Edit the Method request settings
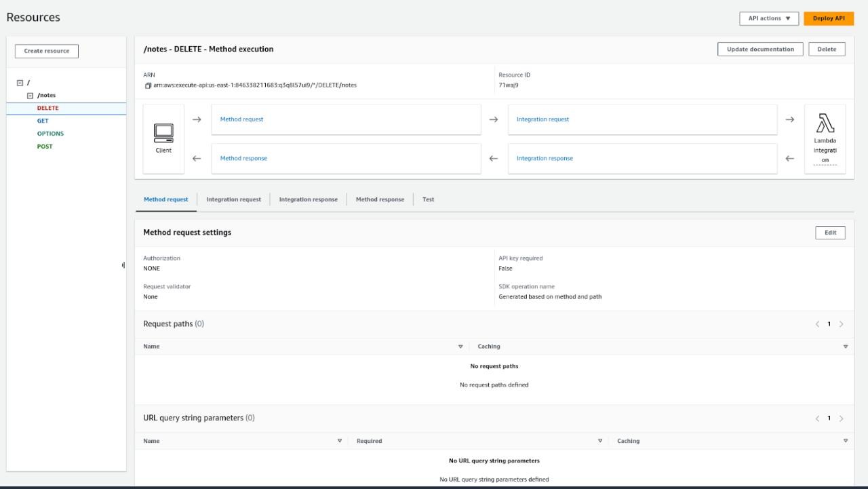The height and width of the screenshot is (489, 868). [830, 233]
